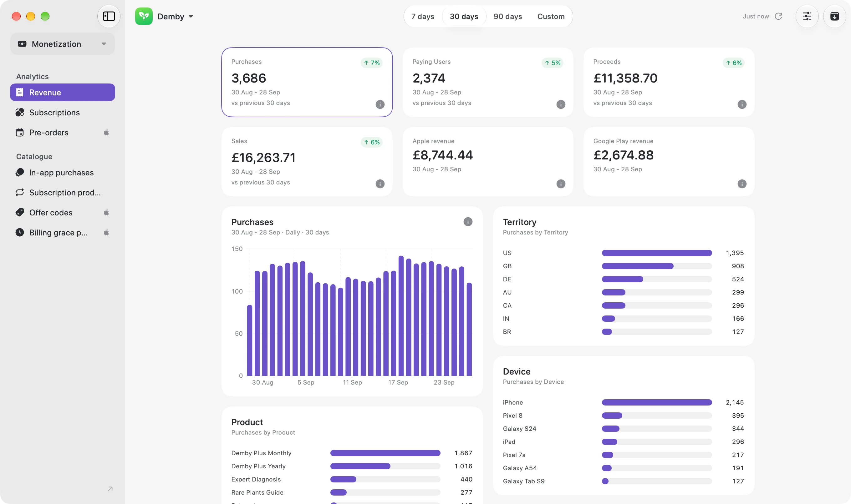Click the 6% increase badge on Sales
851x504 pixels.
click(x=372, y=142)
